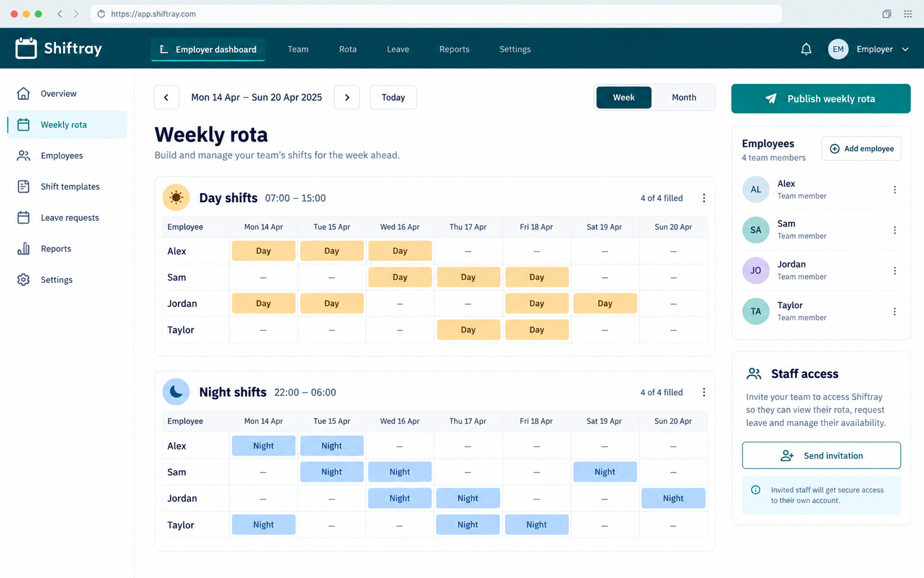Open Reports in the sidebar
The width and height of the screenshot is (924, 578).
pyautogui.click(x=67, y=249)
